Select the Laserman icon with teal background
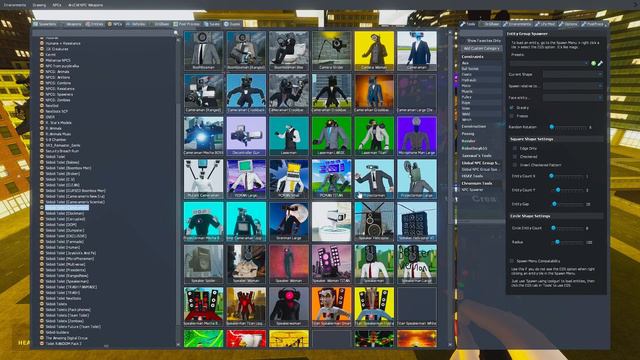The height and width of the screenshot is (360, 640). pyautogui.click(x=289, y=136)
